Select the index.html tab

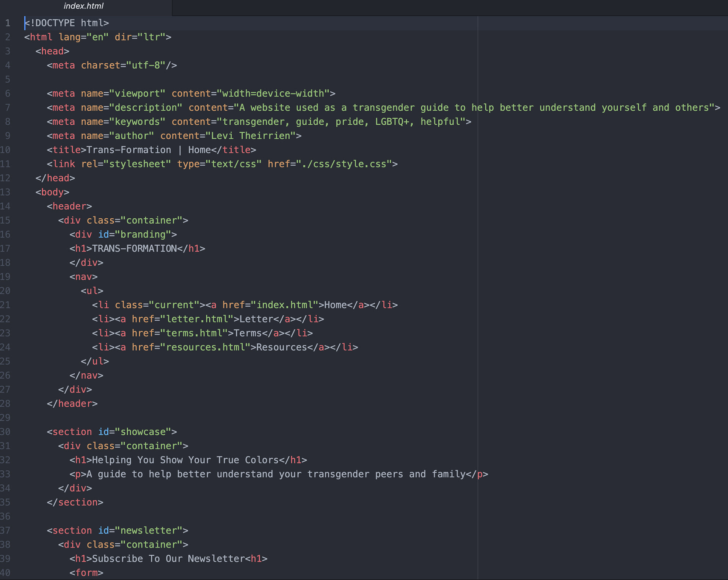(x=83, y=6)
